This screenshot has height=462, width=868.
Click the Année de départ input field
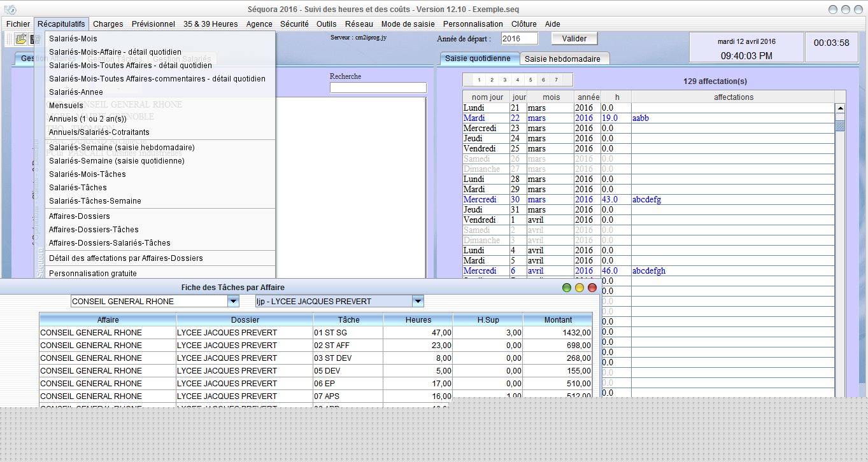point(519,39)
